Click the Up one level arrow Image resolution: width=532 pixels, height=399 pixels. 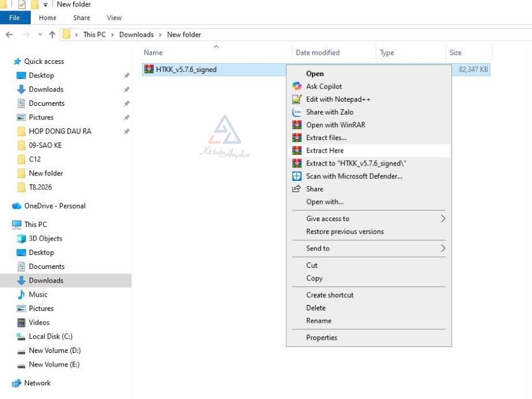[x=52, y=35]
